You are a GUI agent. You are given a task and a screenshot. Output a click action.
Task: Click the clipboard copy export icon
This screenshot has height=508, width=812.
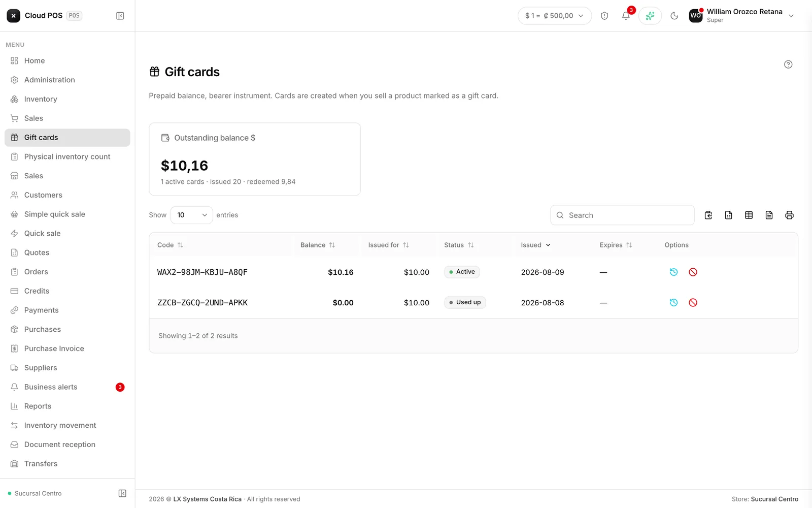(708, 215)
